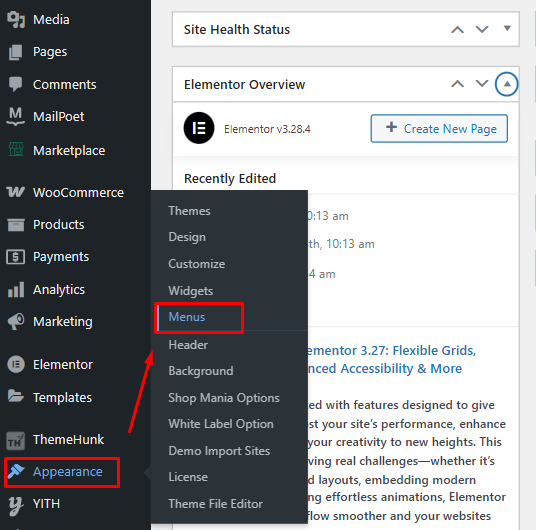Choose Design from Appearance submenu

[187, 237]
